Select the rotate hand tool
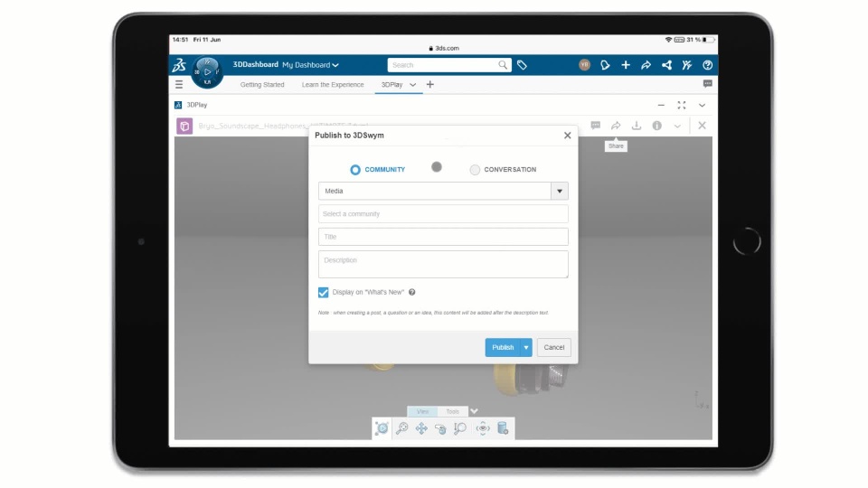This screenshot has width=868, height=488. [440, 428]
